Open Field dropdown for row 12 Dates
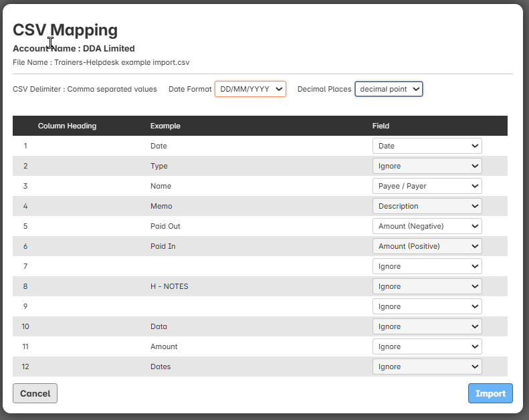The height and width of the screenshot is (420, 529). (x=427, y=366)
